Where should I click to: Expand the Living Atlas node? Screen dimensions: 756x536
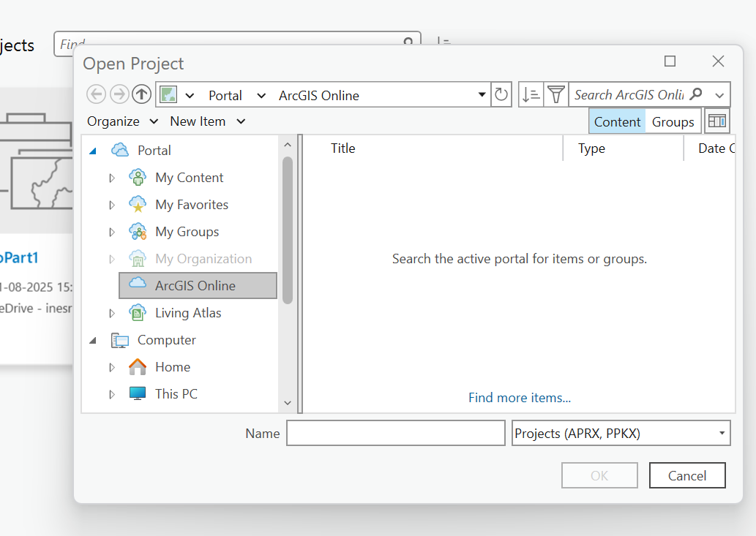(x=111, y=312)
